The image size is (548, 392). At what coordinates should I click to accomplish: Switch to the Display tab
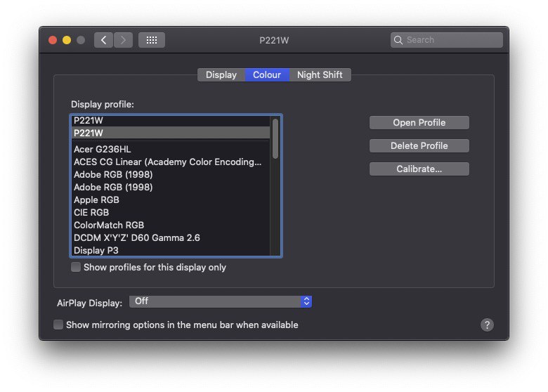pyautogui.click(x=221, y=74)
